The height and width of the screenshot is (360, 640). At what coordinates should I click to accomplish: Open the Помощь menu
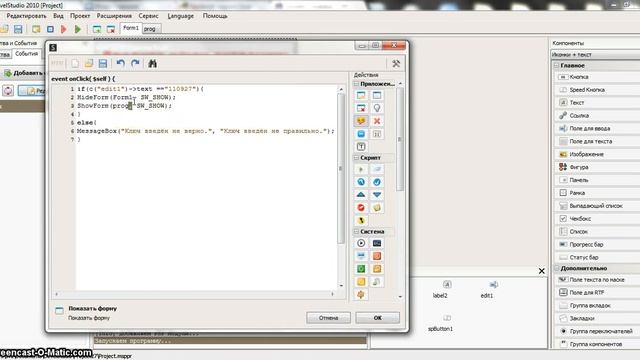215,16
